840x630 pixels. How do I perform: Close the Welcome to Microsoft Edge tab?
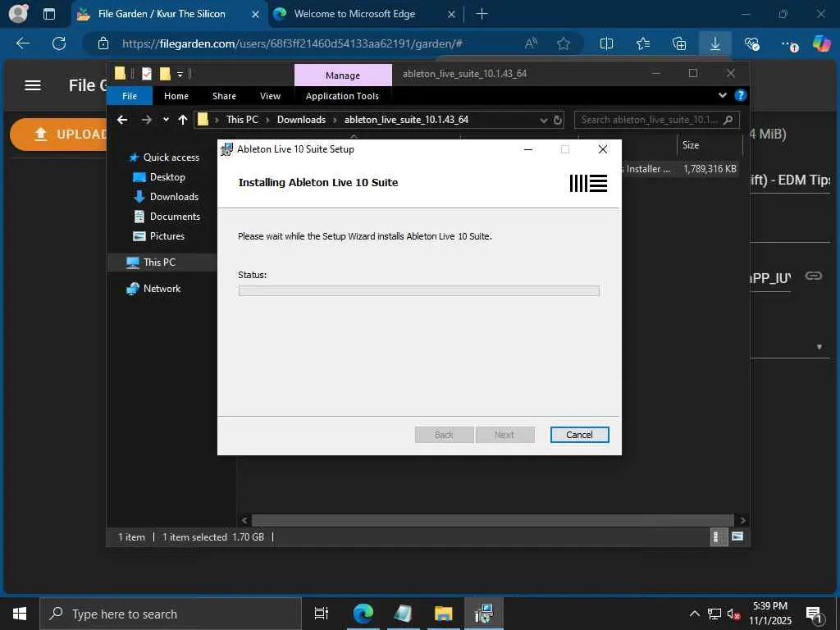(451, 15)
